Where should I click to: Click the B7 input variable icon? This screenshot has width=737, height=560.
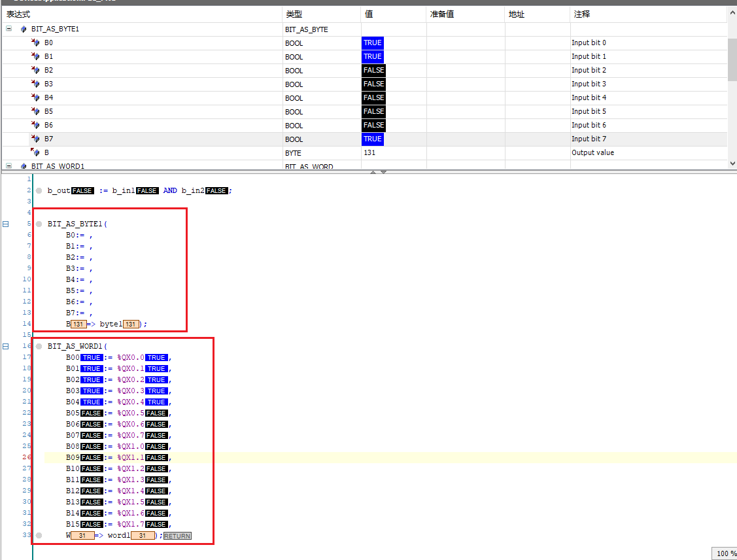pyautogui.click(x=35, y=139)
